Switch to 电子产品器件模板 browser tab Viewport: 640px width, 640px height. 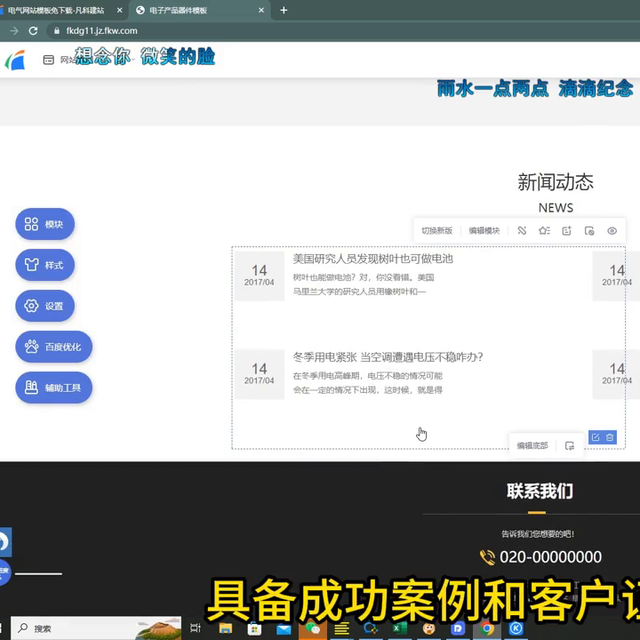pyautogui.click(x=178, y=11)
